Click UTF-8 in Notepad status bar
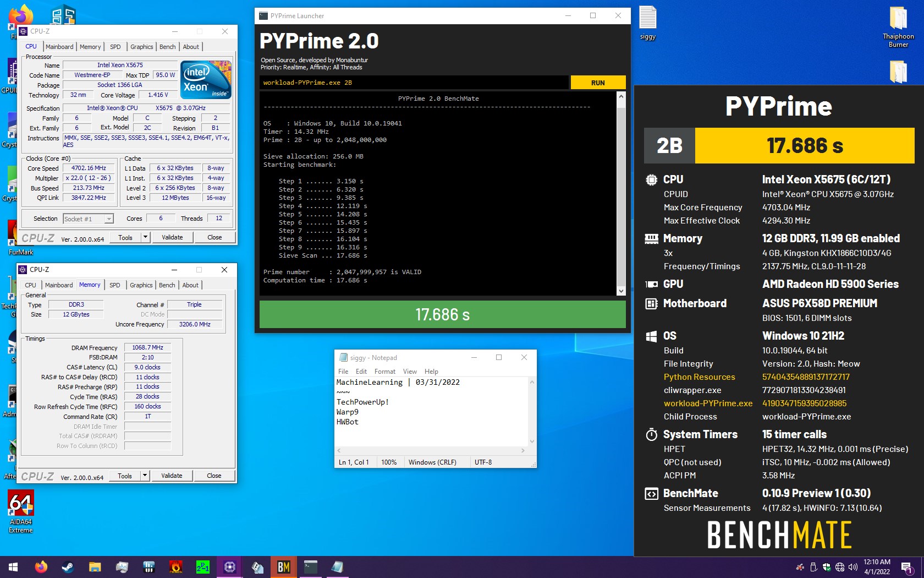The height and width of the screenshot is (578, 924). tap(483, 462)
